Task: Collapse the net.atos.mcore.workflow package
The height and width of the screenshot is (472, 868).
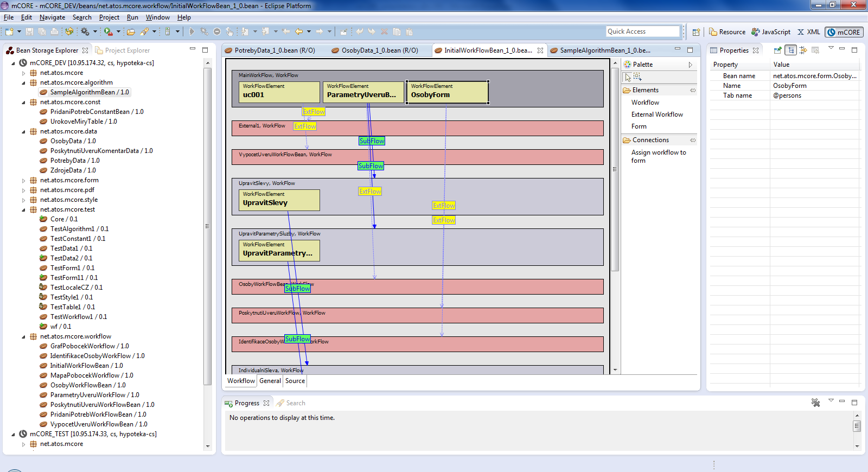Action: point(23,336)
